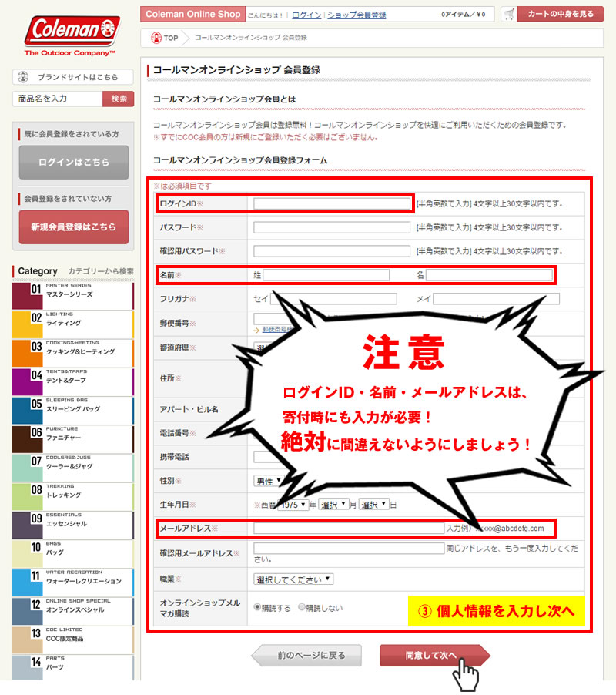The width and height of the screenshot is (616, 695).
Task: Focus the メールアドレス input field
Action: [349, 529]
